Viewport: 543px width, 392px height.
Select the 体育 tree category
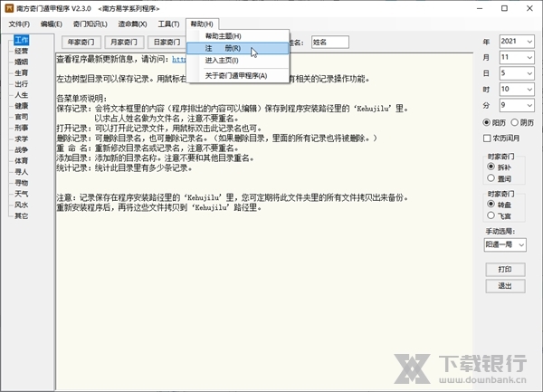[21, 161]
